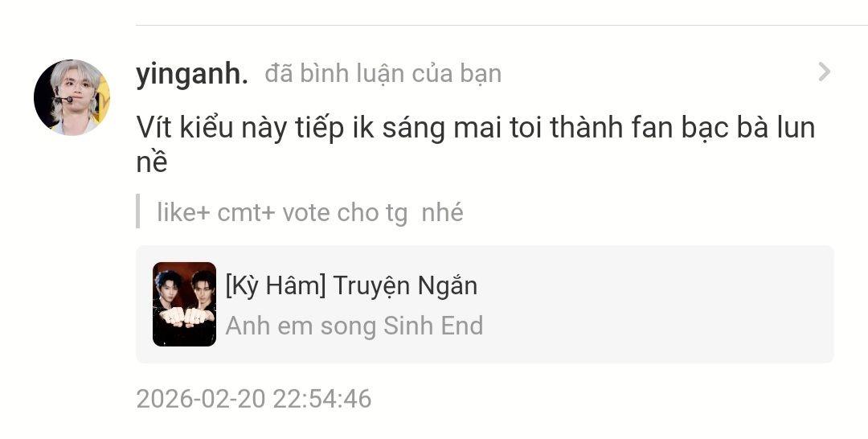Screen dimensions: 868x439
Task: Open the story cover thumbnail
Action: click(184, 304)
